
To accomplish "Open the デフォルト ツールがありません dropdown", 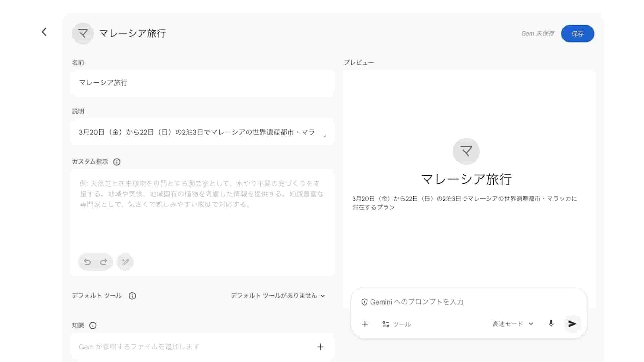I will pos(278,296).
